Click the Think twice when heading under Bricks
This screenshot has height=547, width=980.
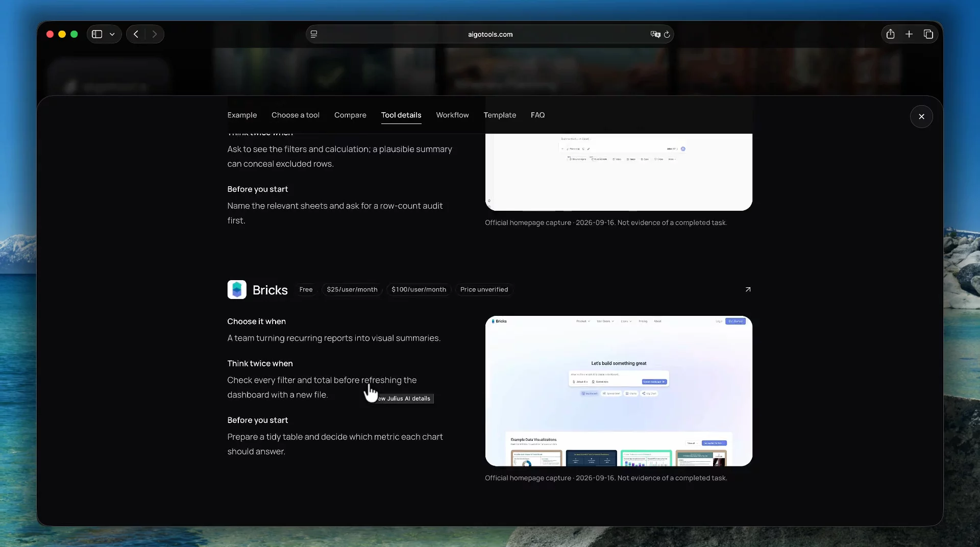pyautogui.click(x=260, y=363)
